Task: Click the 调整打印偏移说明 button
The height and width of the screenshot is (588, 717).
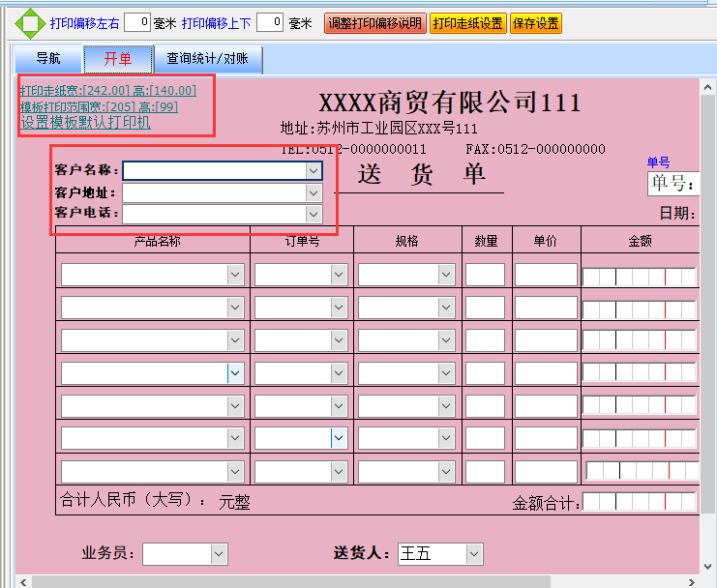Action: pyautogui.click(x=374, y=23)
